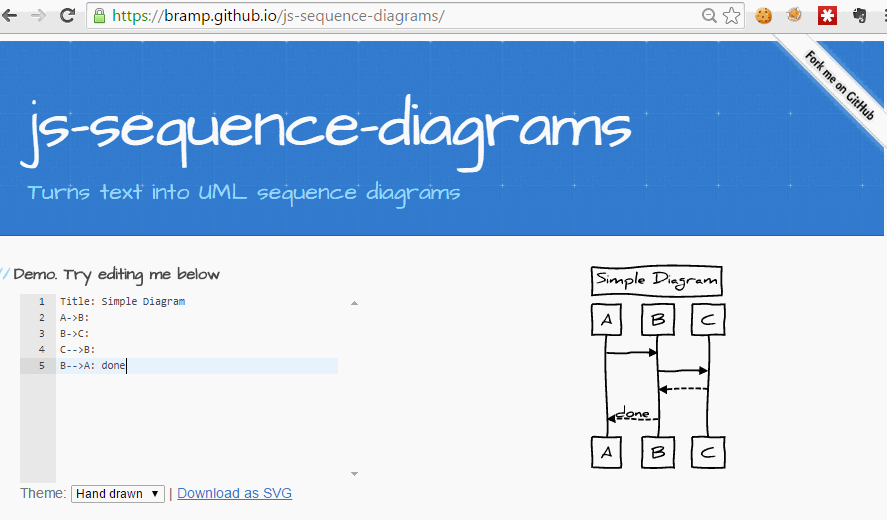Click the green padlock security icon
The height and width of the screenshot is (520, 887).
point(99,16)
